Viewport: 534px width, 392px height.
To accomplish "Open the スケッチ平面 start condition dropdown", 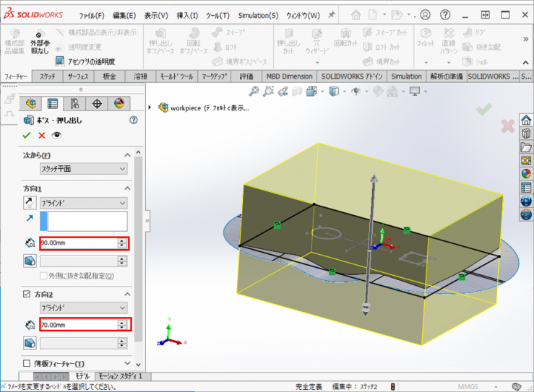I will pyautogui.click(x=83, y=169).
